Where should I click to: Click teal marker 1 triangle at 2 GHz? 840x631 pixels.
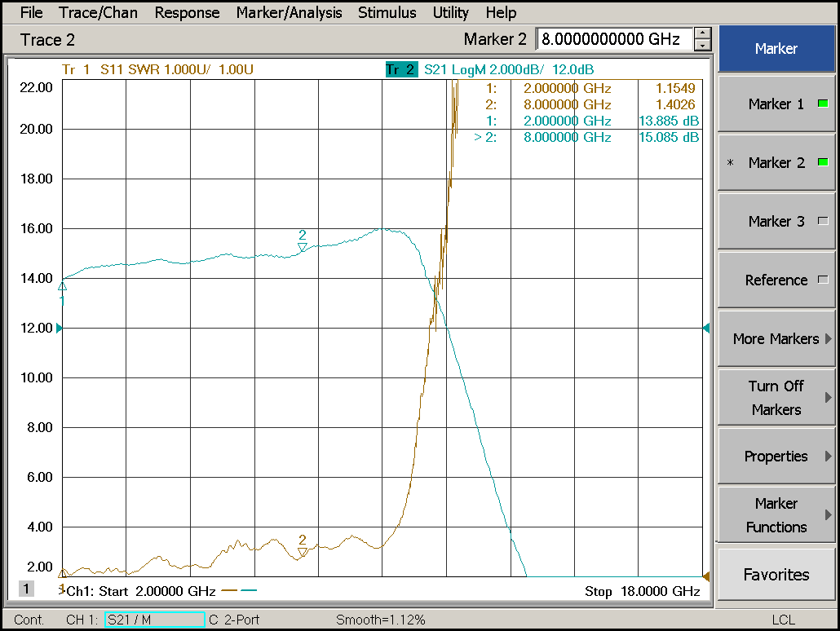(x=62, y=286)
